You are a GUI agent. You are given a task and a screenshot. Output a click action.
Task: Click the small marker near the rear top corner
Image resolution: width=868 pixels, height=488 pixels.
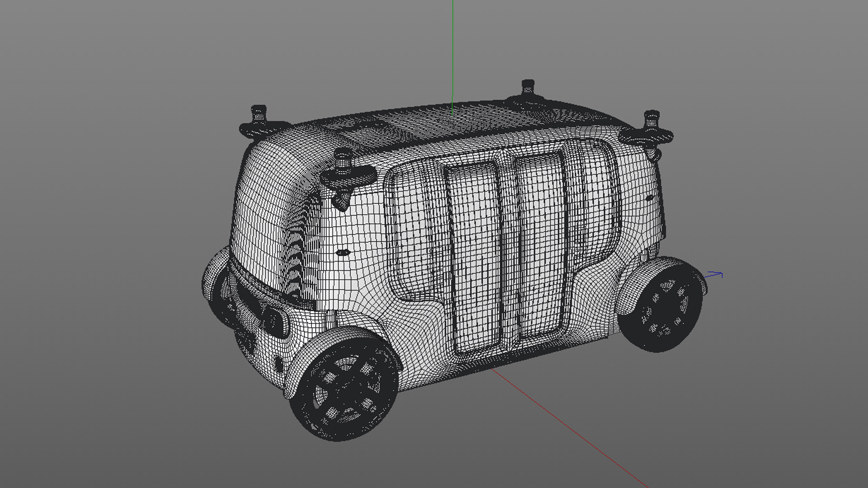[x=650, y=198]
